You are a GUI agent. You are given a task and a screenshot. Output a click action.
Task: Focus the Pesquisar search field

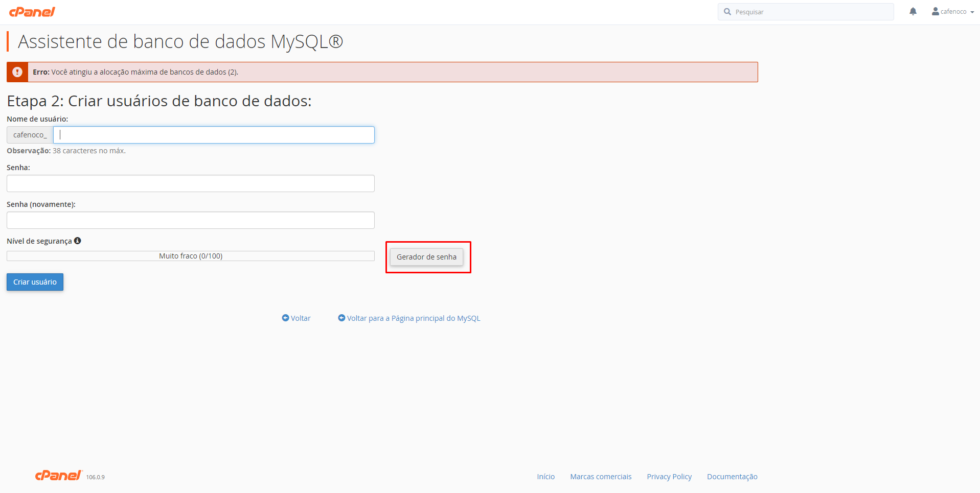pos(806,12)
